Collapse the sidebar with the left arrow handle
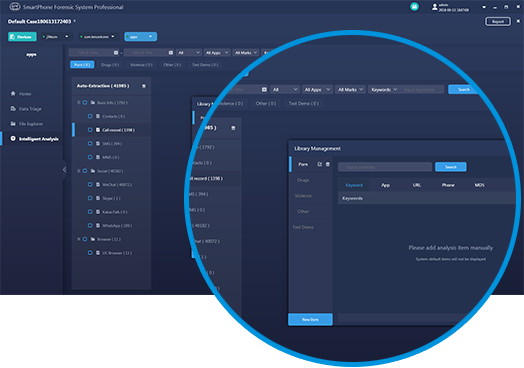524x368 pixels. 64,170
